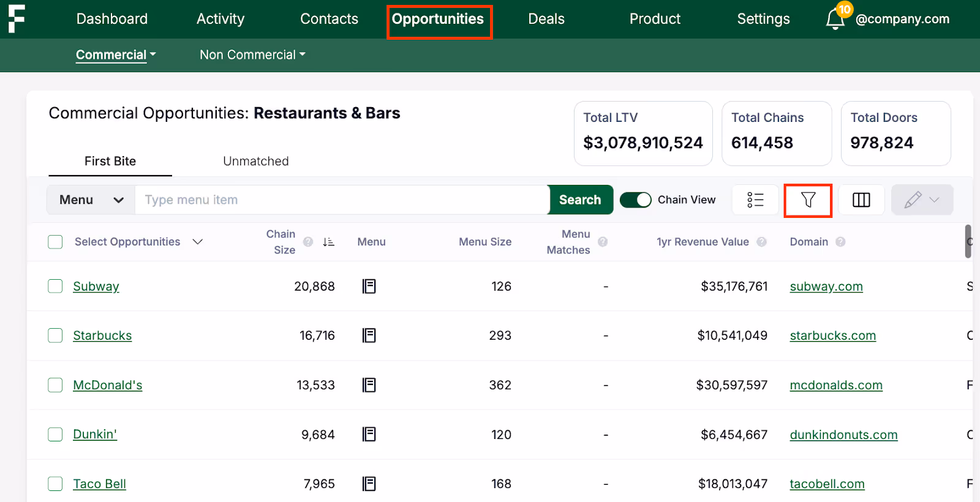Screen dimensions: 980x502
Task: Open the list view options icon
Action: point(755,200)
